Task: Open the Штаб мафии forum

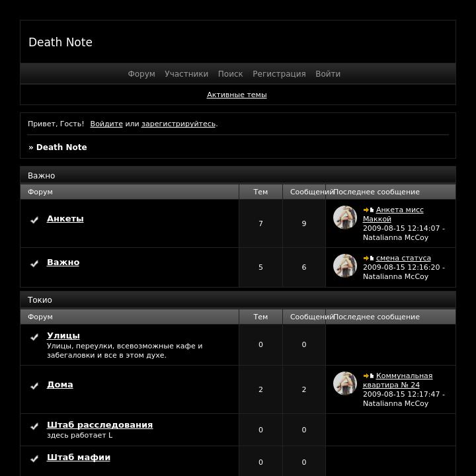Action: click(79, 457)
